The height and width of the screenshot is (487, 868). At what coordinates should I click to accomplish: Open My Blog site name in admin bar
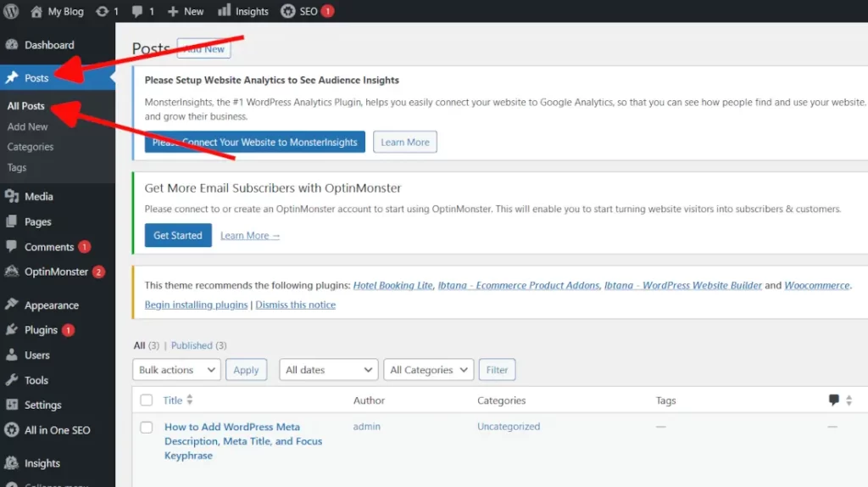point(65,11)
